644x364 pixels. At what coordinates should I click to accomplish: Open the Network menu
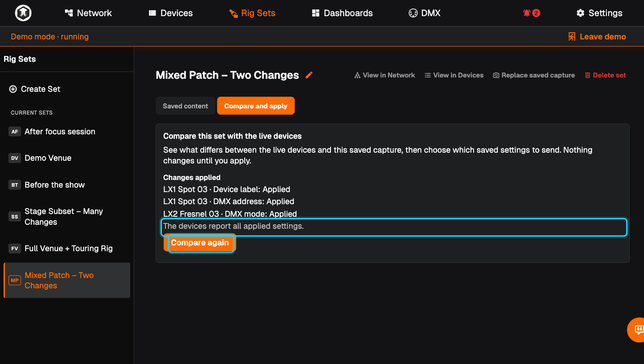point(88,13)
